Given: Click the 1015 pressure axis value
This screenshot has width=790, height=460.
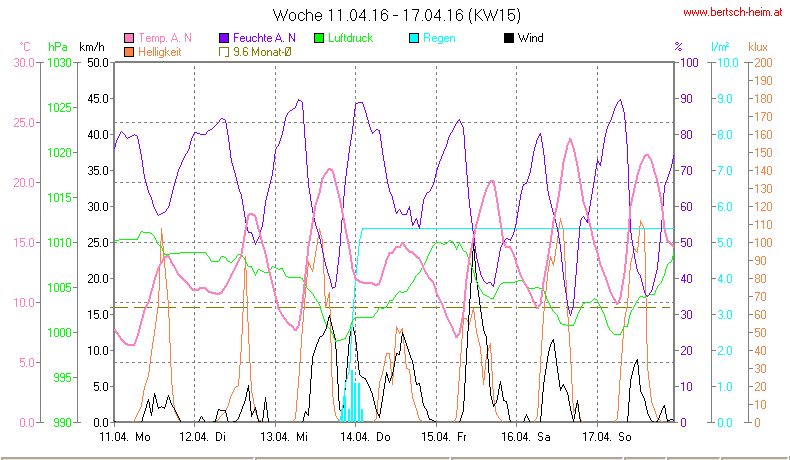Looking at the screenshot, I should (60, 198).
